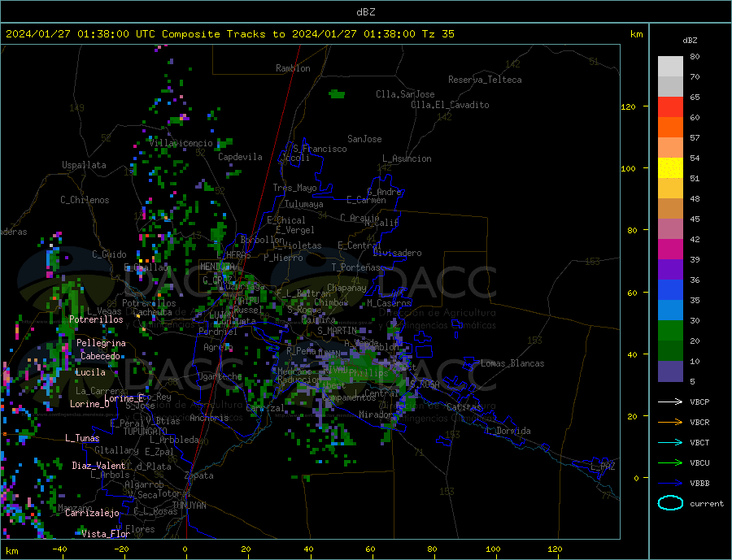Click the 'current' legend label
This screenshot has width=732, height=560.
point(707,504)
